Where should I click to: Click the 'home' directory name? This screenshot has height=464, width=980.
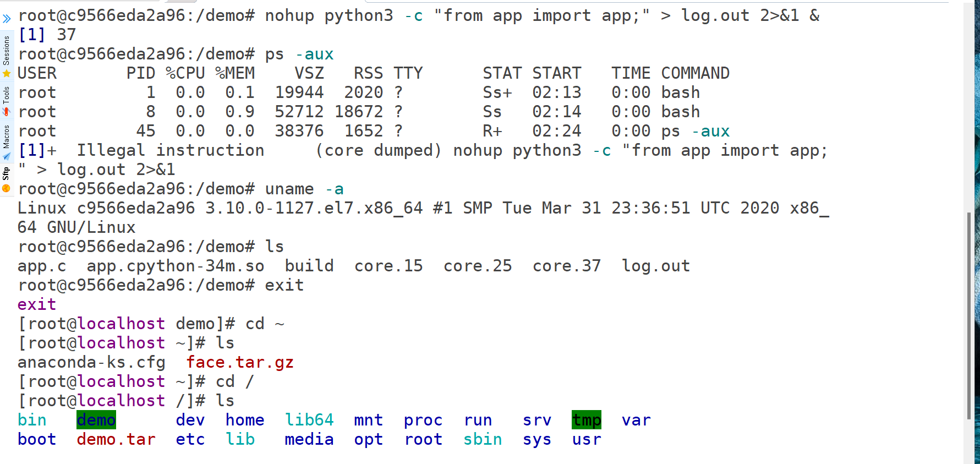coord(245,420)
